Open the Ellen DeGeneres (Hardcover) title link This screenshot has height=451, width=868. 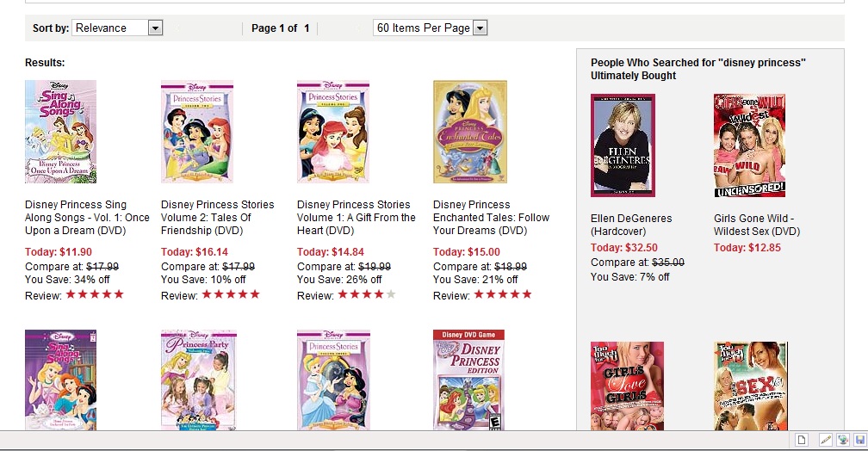pos(631,225)
